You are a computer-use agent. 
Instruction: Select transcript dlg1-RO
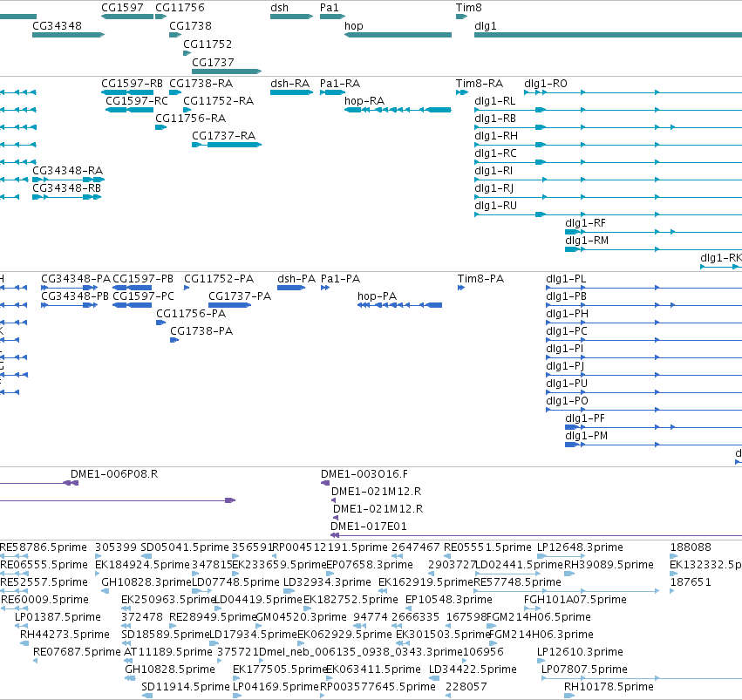[546, 84]
